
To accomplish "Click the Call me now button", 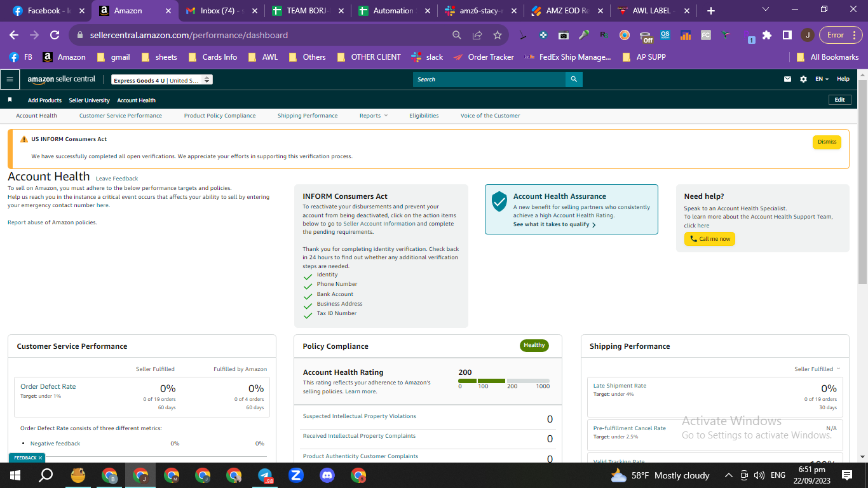I will [x=710, y=239].
